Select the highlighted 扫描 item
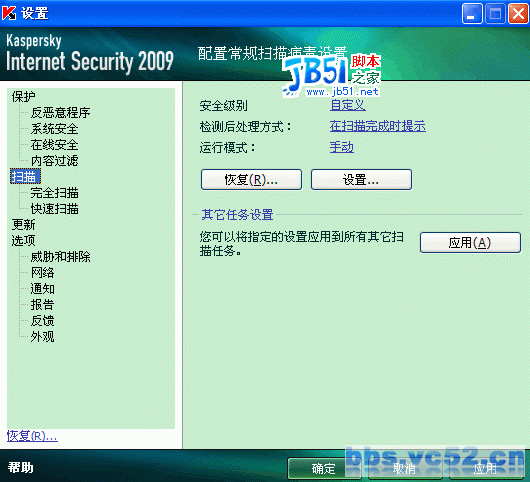 [x=25, y=176]
